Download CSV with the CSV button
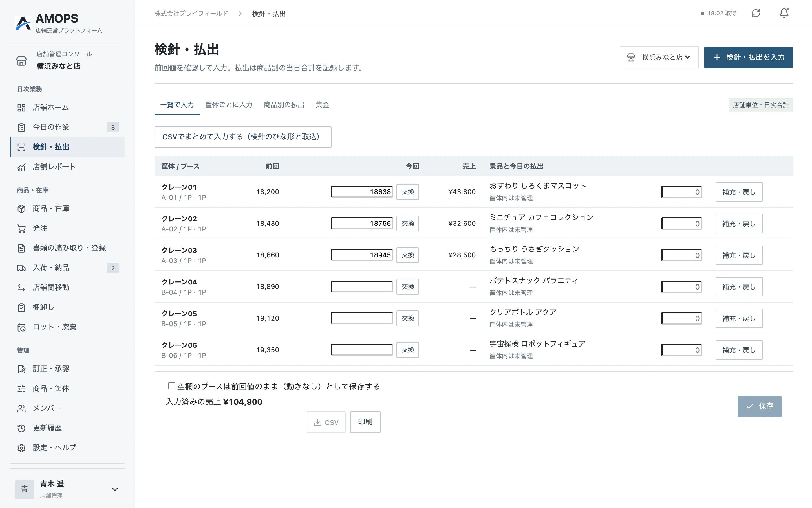 click(x=326, y=422)
